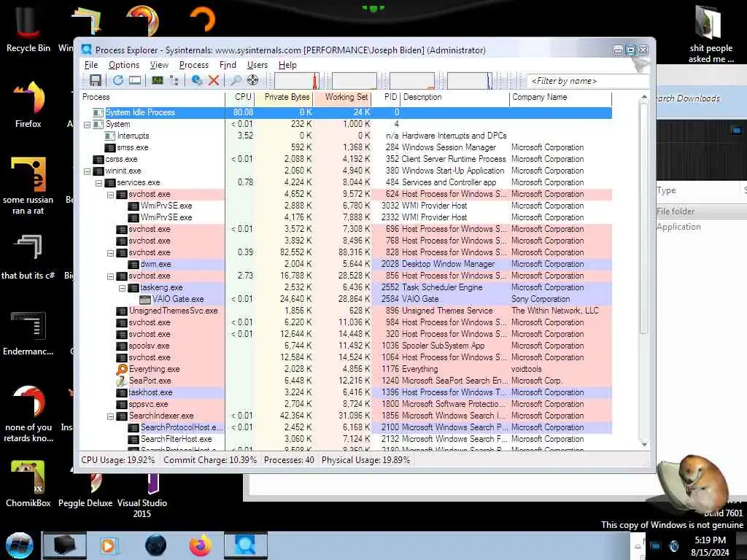This screenshot has width=747, height=560.
Task: Click the CPU usage history mini graph
Action: (296, 80)
